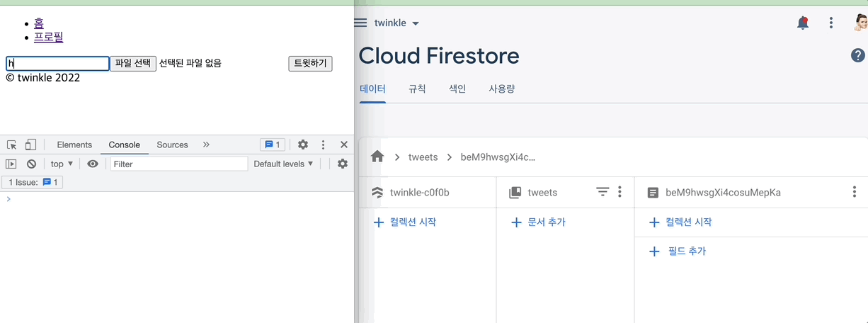Toggle the console sidebar icon
Screen dimensions: 868x323
point(11,164)
